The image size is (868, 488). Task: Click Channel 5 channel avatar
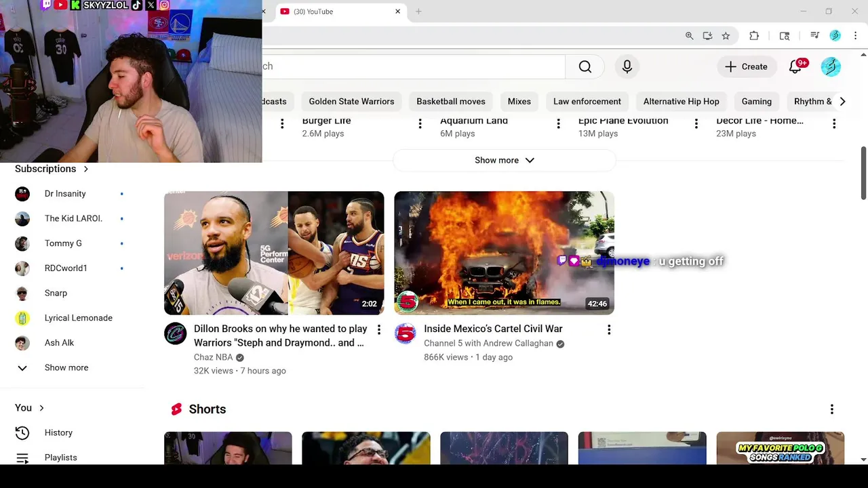pos(406,333)
